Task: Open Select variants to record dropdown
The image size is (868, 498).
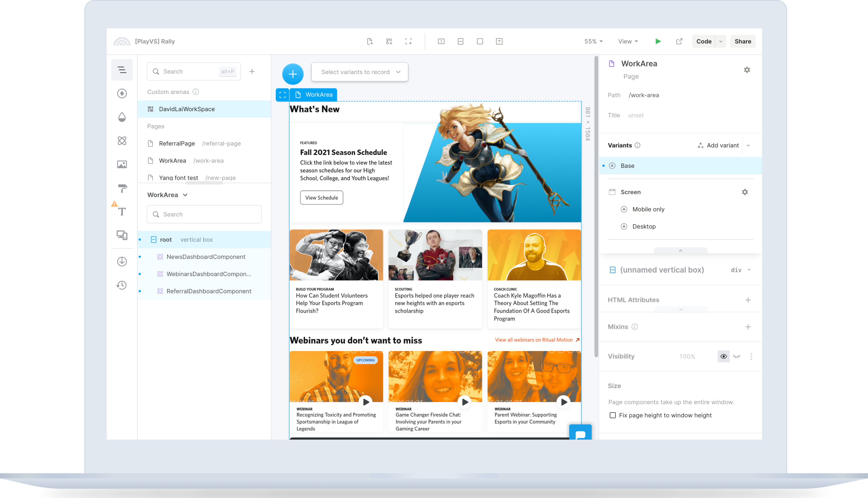Action: 360,72
